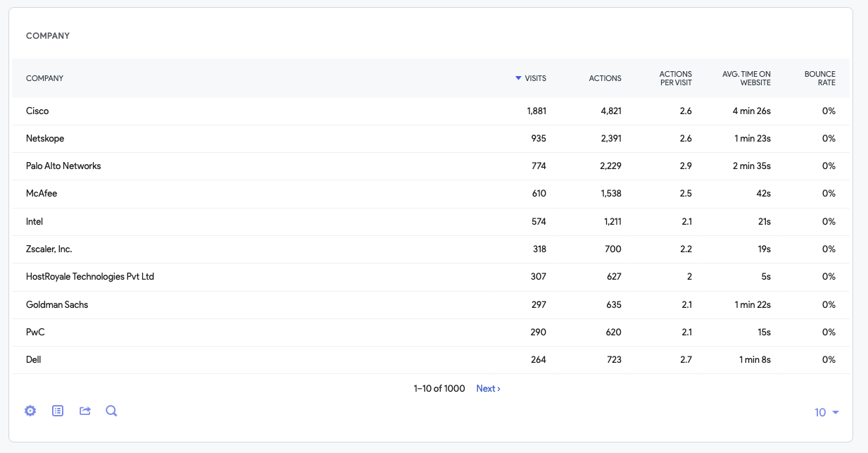Click the Goldman Sachs row
This screenshot has height=453, width=868.
431,305
